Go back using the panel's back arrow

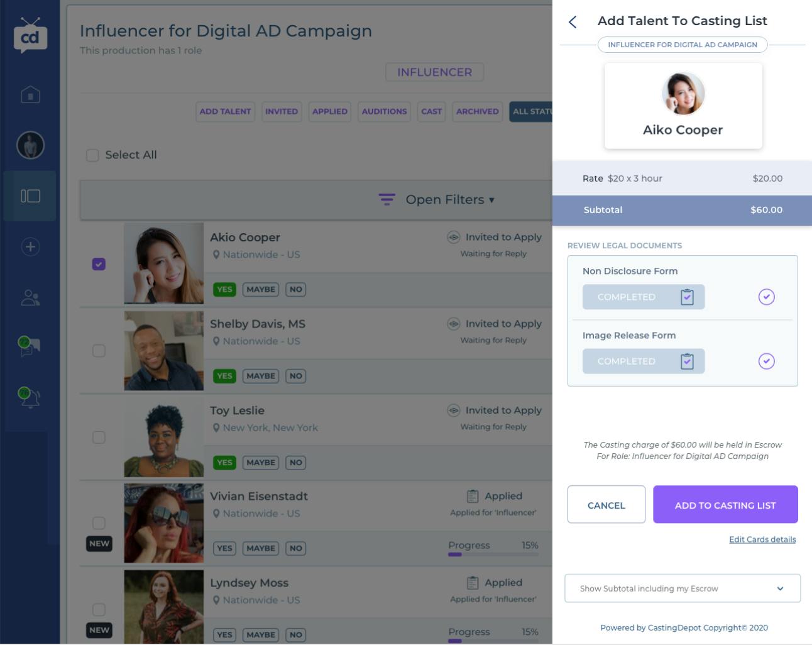pos(573,22)
